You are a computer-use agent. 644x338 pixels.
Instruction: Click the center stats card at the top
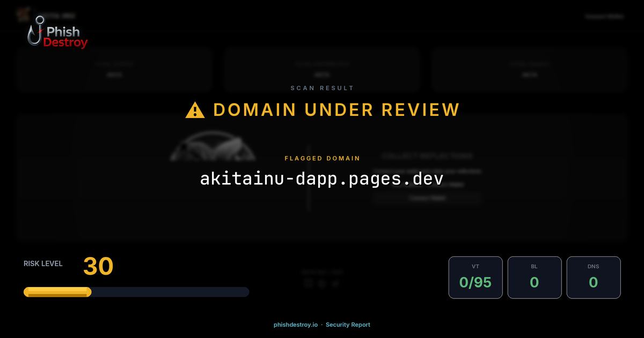click(x=321, y=69)
